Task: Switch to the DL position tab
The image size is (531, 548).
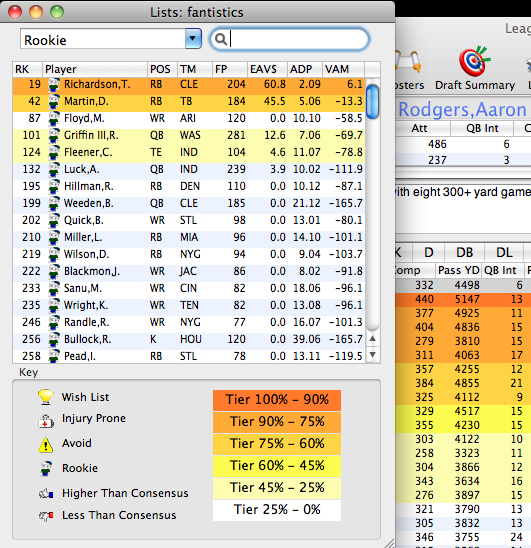Action: coord(504,252)
